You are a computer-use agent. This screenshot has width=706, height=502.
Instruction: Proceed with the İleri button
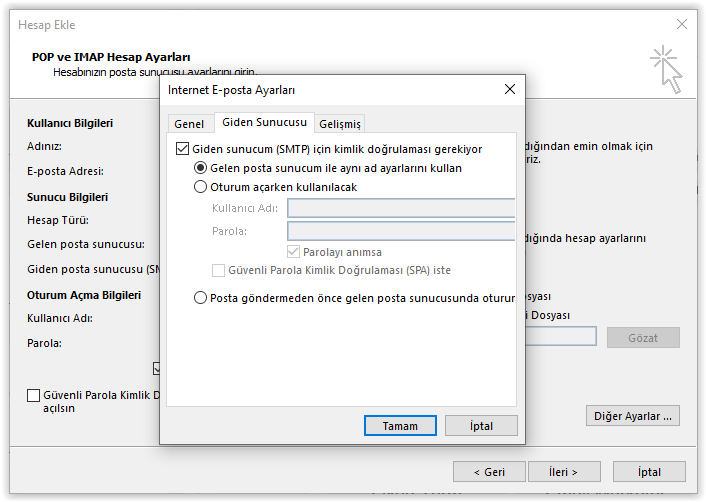(x=564, y=471)
